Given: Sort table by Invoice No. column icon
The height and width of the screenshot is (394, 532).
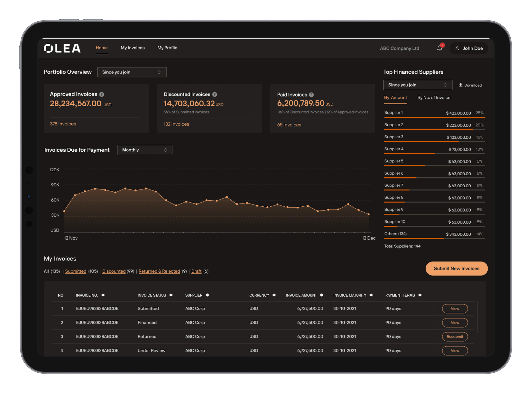Looking at the screenshot, I should tap(103, 295).
